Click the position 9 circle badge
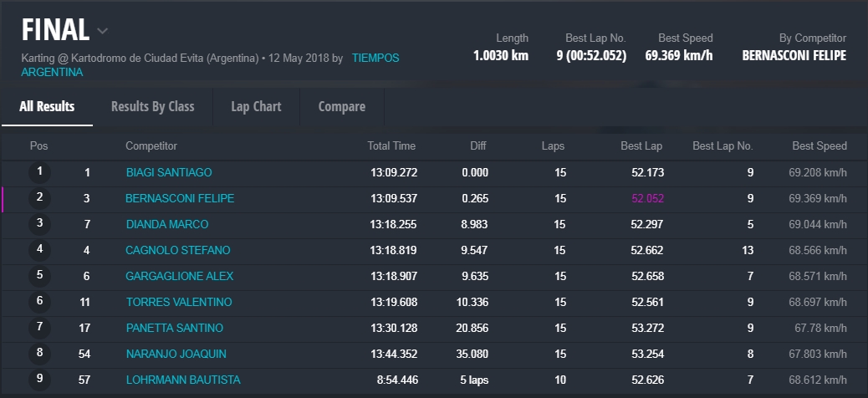 (x=39, y=380)
